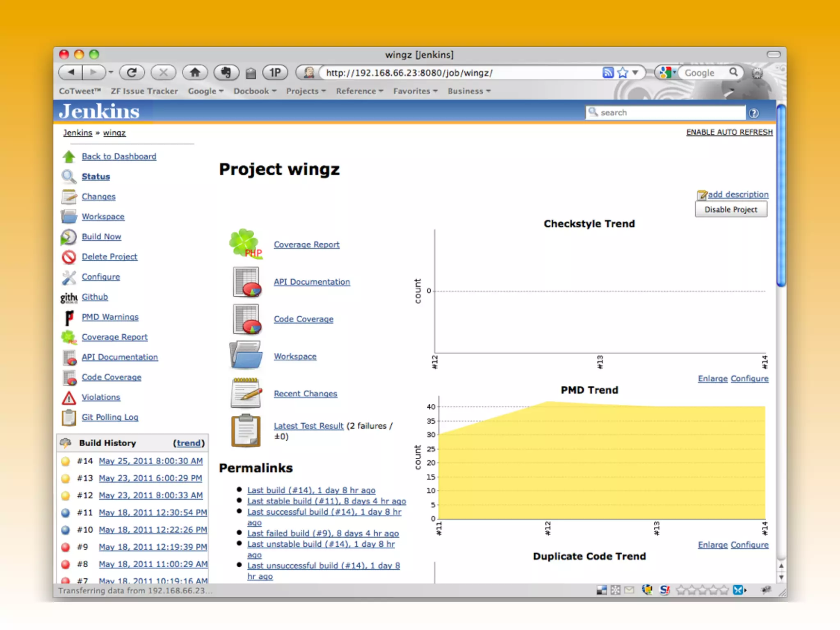This screenshot has height=630, width=840.
Task: Expand the Reference bookmarks folder
Action: coord(359,91)
